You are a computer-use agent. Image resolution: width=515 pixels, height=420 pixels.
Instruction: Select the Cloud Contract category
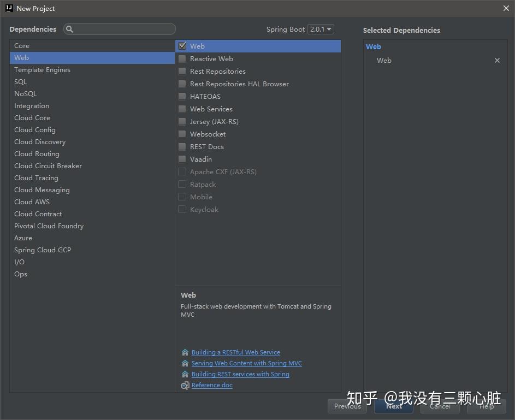tap(92, 214)
